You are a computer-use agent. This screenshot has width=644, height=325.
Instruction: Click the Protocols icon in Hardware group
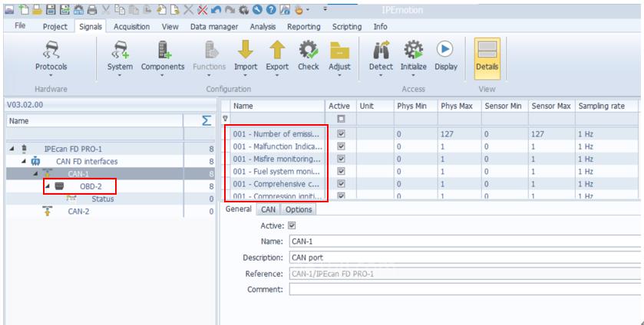pyautogui.click(x=51, y=51)
